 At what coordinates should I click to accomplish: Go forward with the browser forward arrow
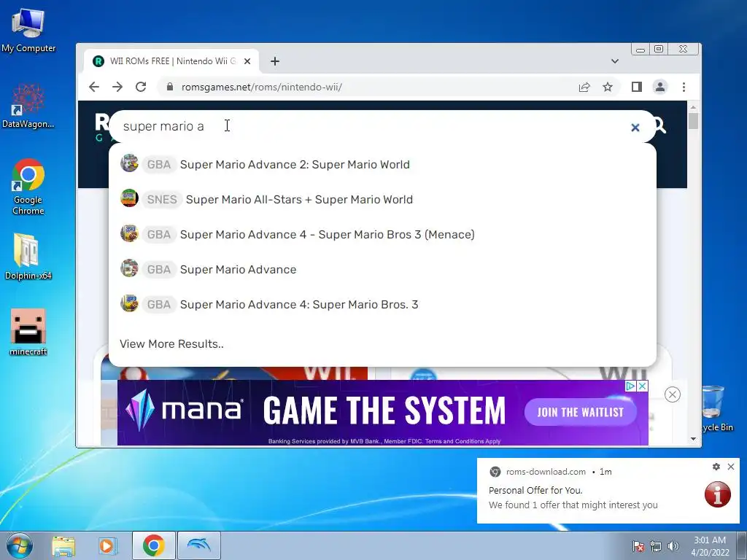coord(117,87)
